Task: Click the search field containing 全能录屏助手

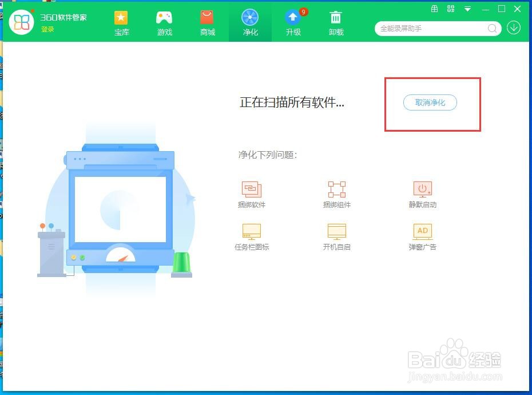Action: 438,29
